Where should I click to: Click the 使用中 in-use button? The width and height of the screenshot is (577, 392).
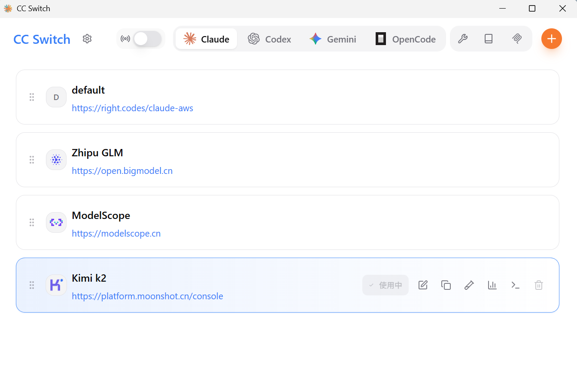click(386, 285)
